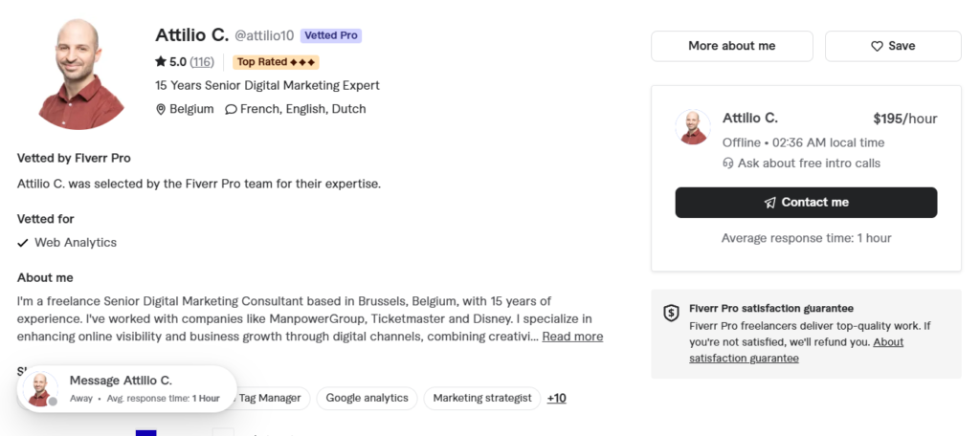The image size is (980, 436).
Task: Select the Google analytics skill tag
Action: 367,398
